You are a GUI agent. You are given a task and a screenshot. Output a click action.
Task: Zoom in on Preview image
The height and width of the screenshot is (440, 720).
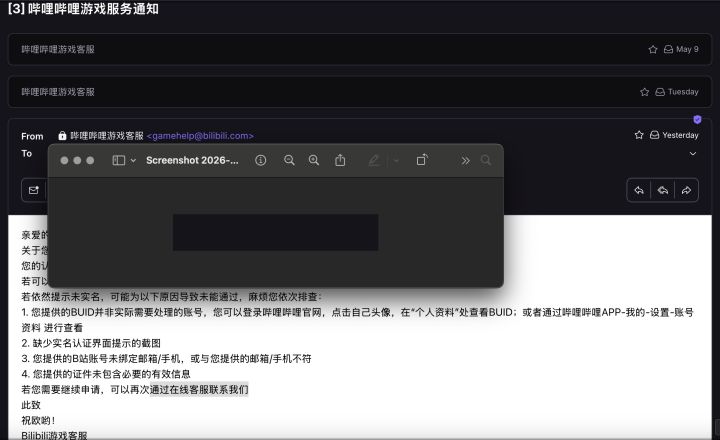point(314,160)
